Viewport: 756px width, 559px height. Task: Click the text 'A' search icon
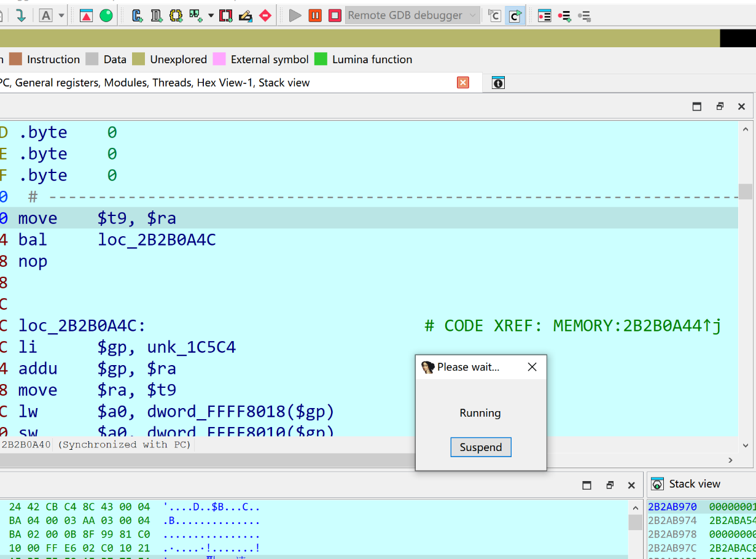[x=46, y=15]
